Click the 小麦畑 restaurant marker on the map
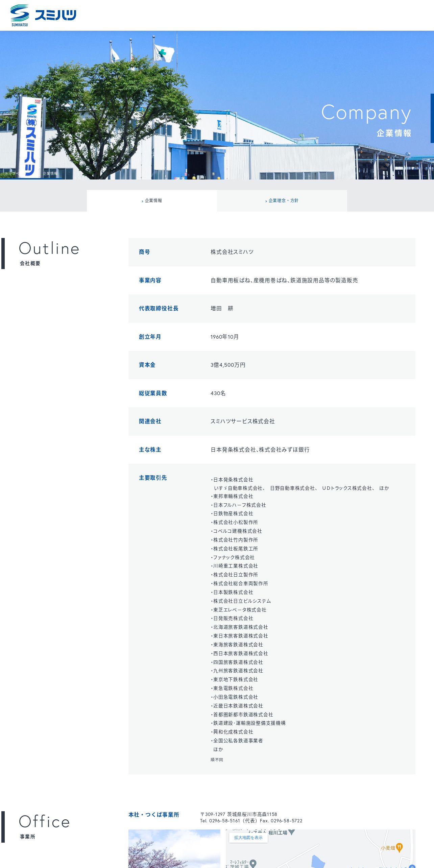The image size is (434, 868). click(399, 847)
